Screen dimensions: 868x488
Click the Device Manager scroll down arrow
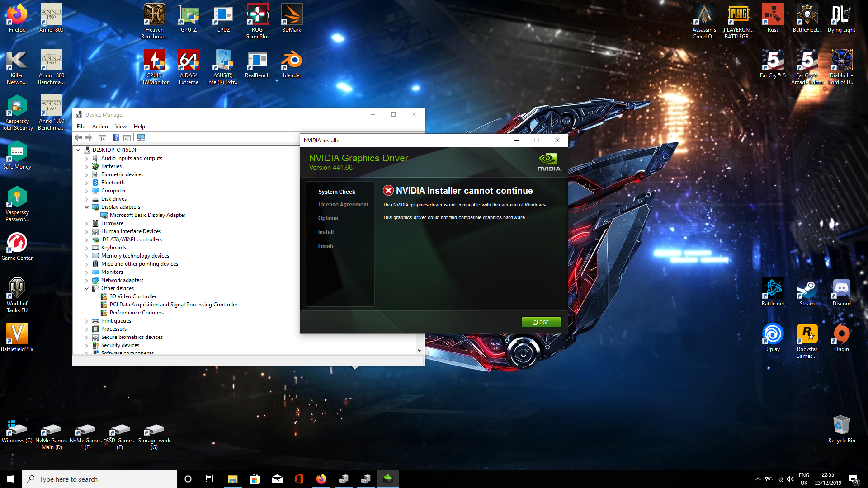pyautogui.click(x=420, y=350)
